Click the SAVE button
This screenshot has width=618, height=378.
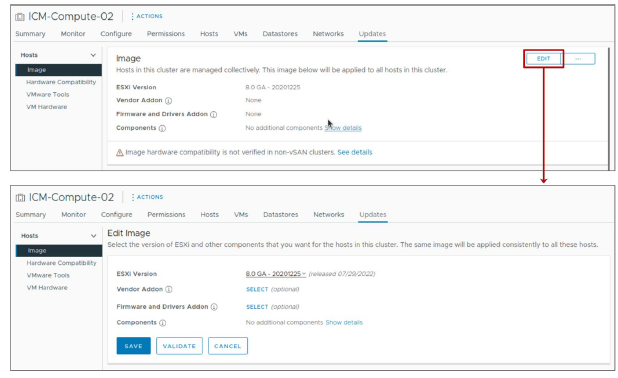pyautogui.click(x=134, y=346)
